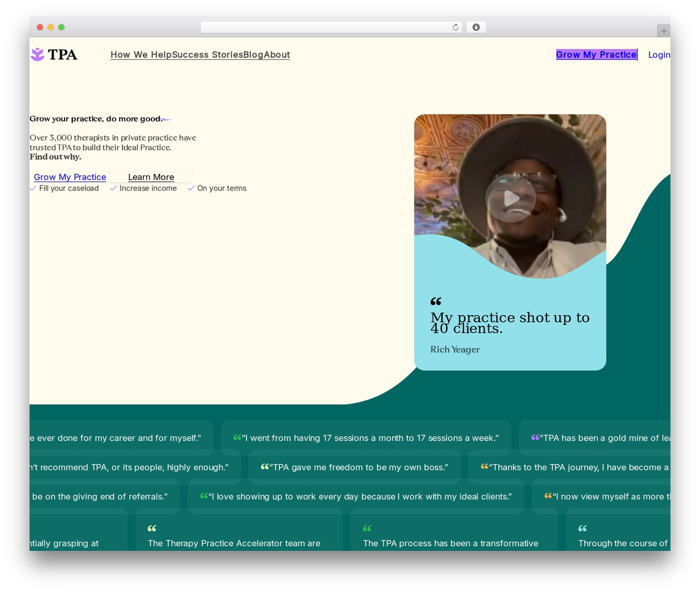Click the browser address bar
Screen dimensions: 700x593
click(331, 27)
